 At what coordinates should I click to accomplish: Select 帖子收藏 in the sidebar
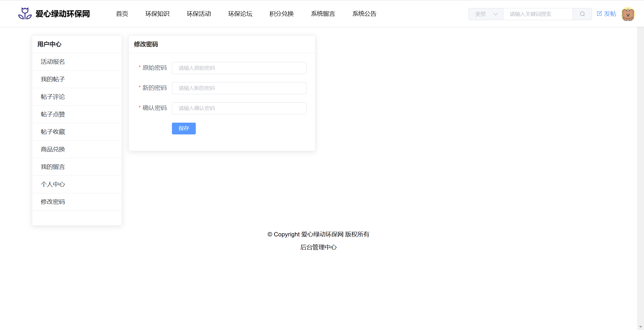click(53, 132)
